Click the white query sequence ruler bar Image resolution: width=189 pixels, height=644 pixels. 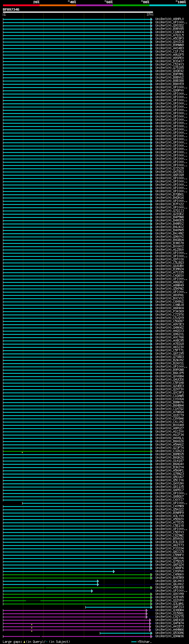(x=78, y=12)
